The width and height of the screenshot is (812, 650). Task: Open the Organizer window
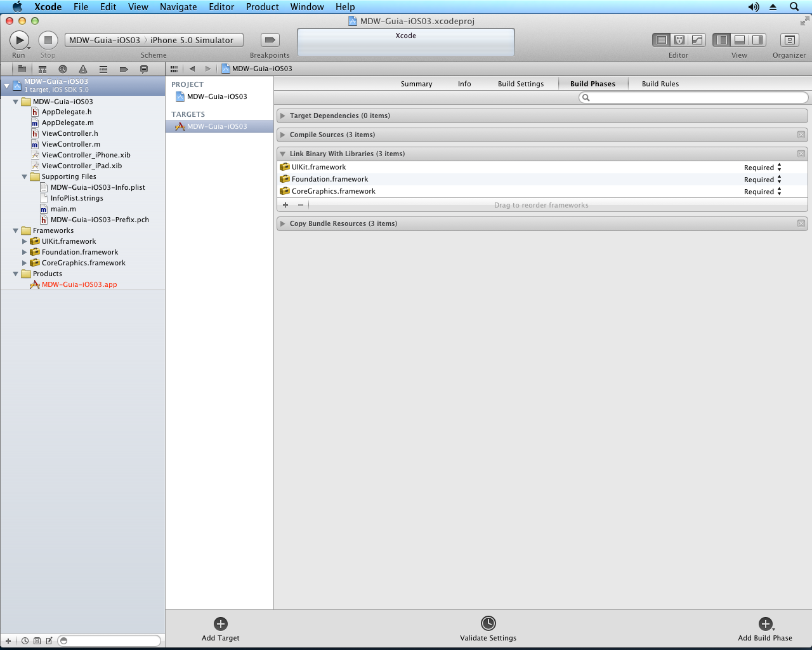click(789, 40)
